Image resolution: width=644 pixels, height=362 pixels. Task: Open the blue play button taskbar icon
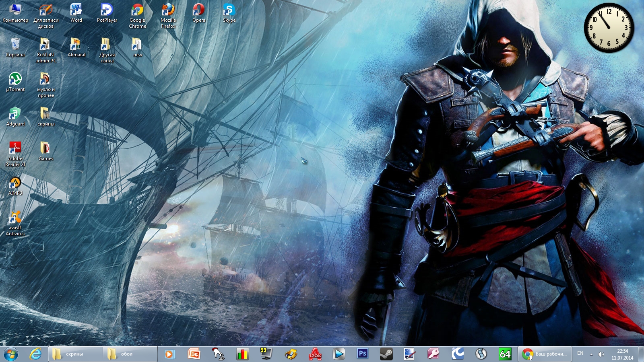(339, 354)
